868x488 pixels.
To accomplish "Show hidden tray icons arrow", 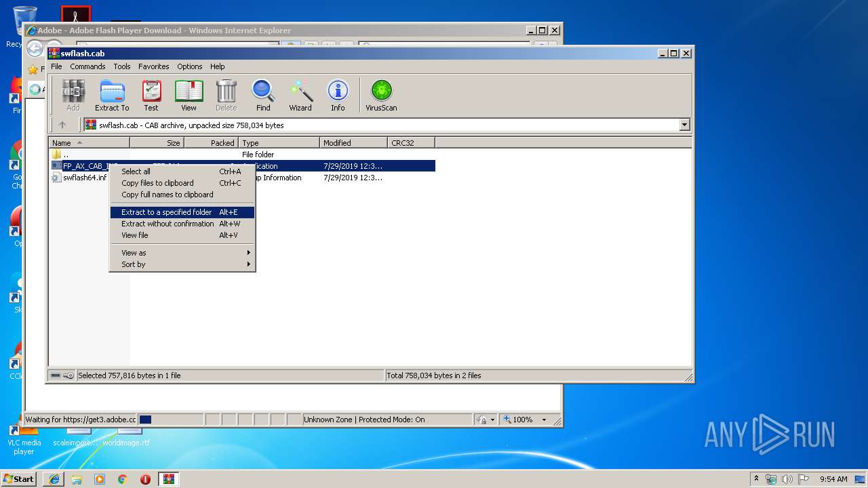I will point(756,479).
